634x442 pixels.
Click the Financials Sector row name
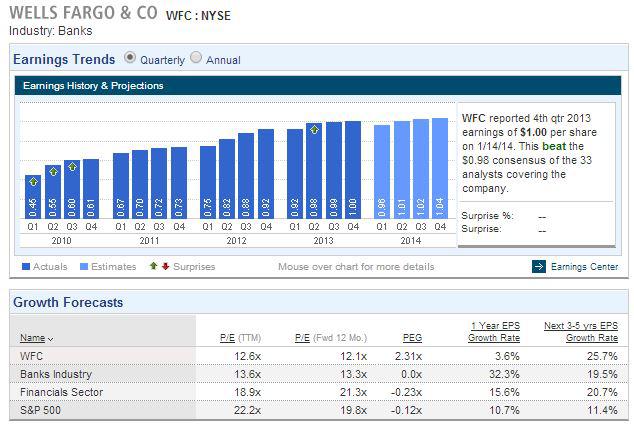tap(61, 392)
